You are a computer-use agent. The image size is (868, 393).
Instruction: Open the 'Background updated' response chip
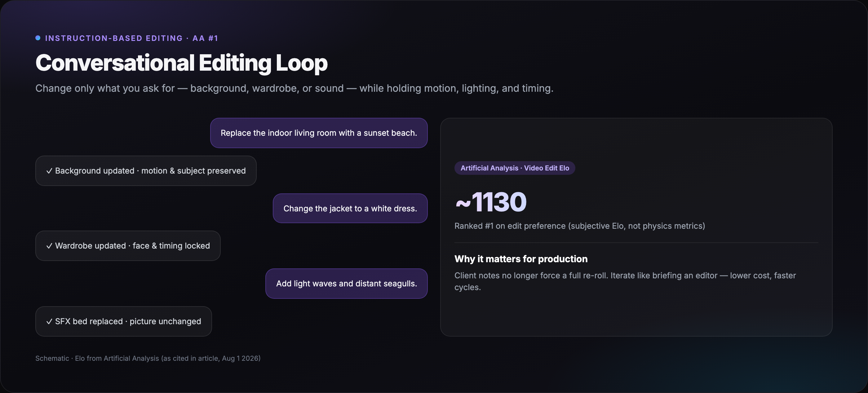click(x=146, y=171)
